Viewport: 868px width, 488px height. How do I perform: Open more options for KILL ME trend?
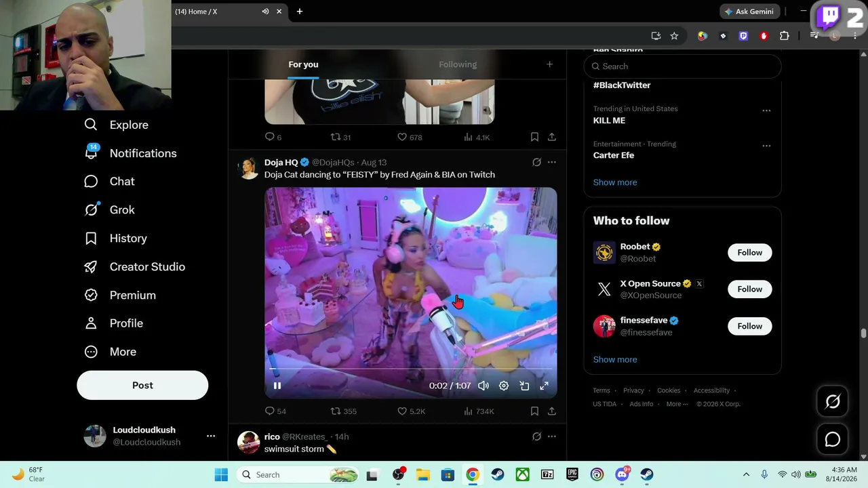click(766, 110)
